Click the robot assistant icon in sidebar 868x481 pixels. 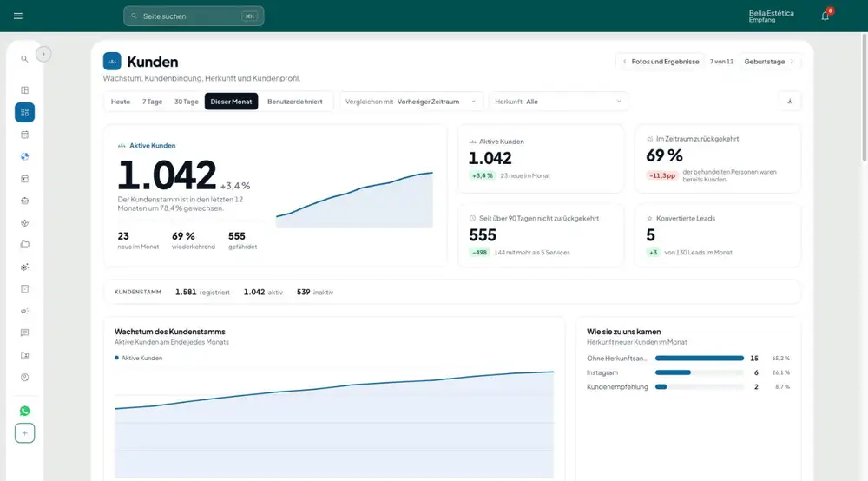[24, 201]
